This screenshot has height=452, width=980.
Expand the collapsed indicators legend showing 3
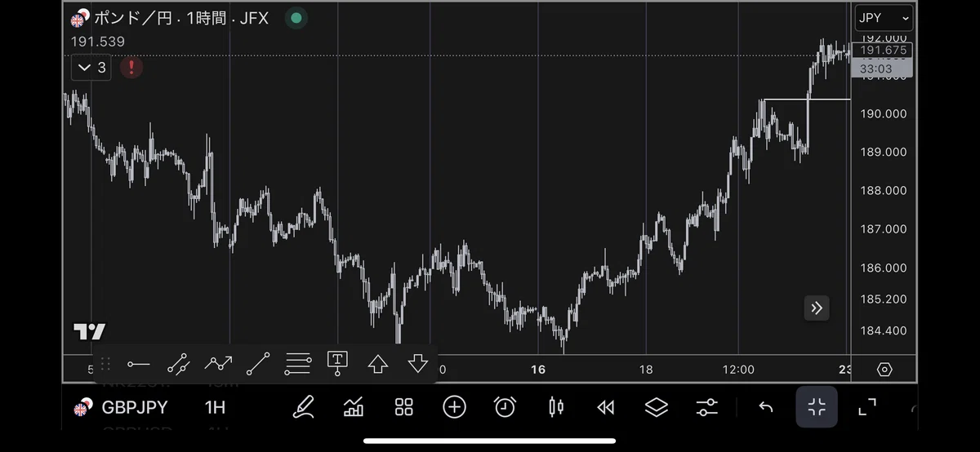pos(91,67)
